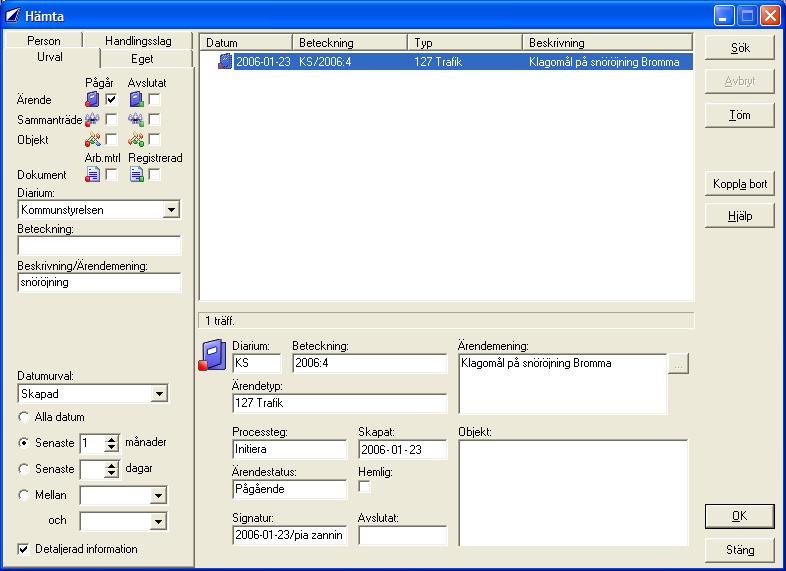The image size is (786, 571).
Task: Click the ellipsis button beside Ärendemening
Action: pos(678,363)
